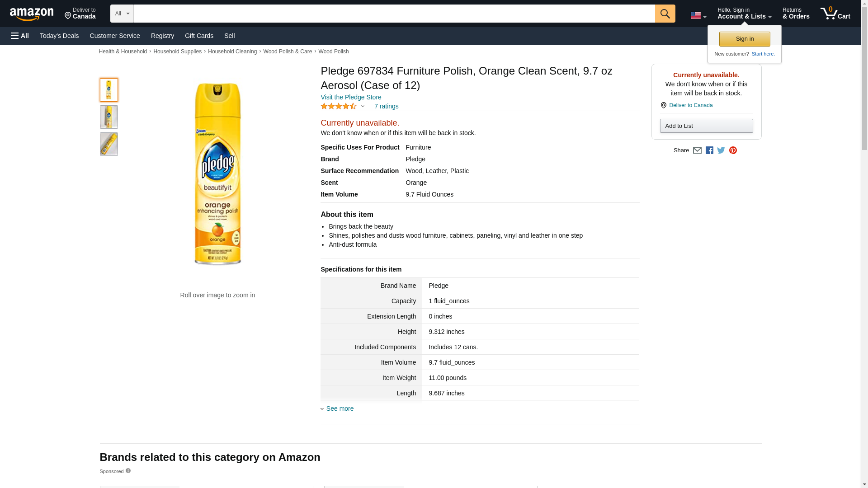Visit the Pledge Store link
Viewport: 868px width, 488px height.
351,97
